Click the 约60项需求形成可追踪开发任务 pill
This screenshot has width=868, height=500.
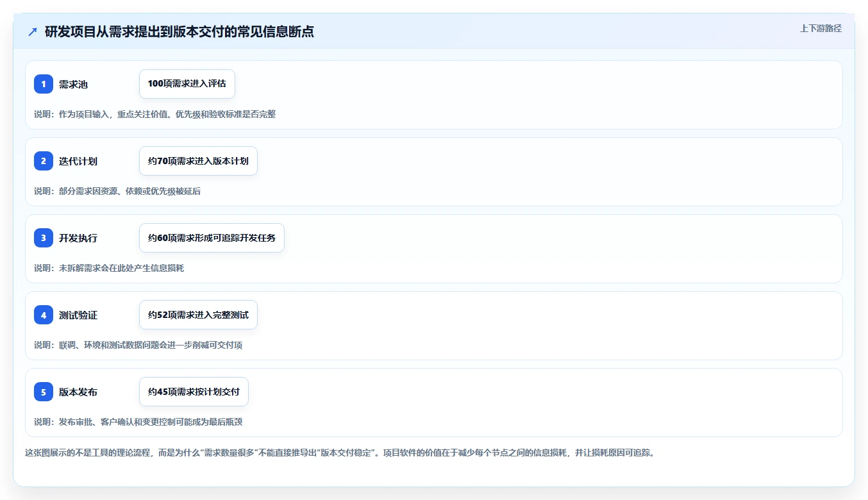click(212, 238)
